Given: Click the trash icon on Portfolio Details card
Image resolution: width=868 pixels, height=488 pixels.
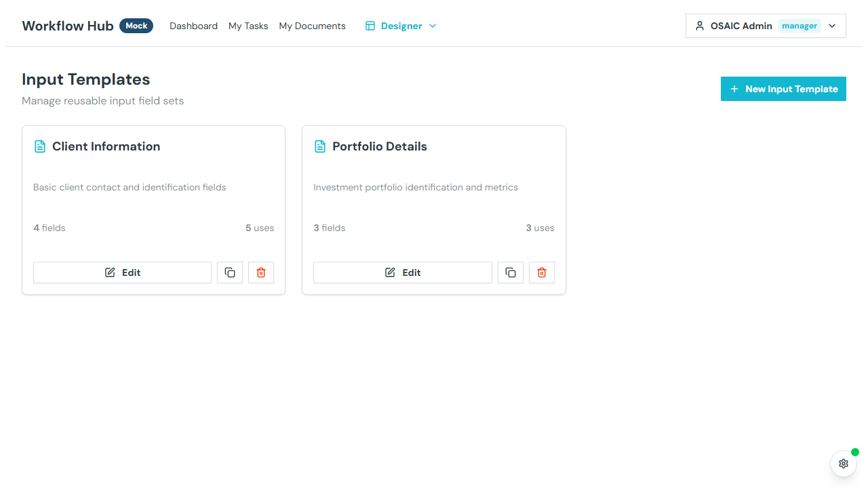Looking at the screenshot, I should (541, 272).
